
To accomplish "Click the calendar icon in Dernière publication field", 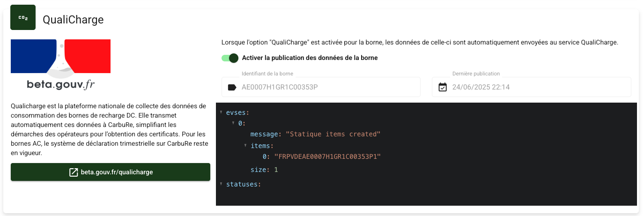I will click(443, 87).
